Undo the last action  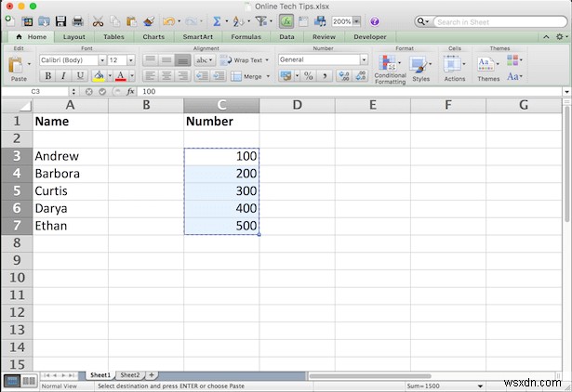tap(169, 21)
